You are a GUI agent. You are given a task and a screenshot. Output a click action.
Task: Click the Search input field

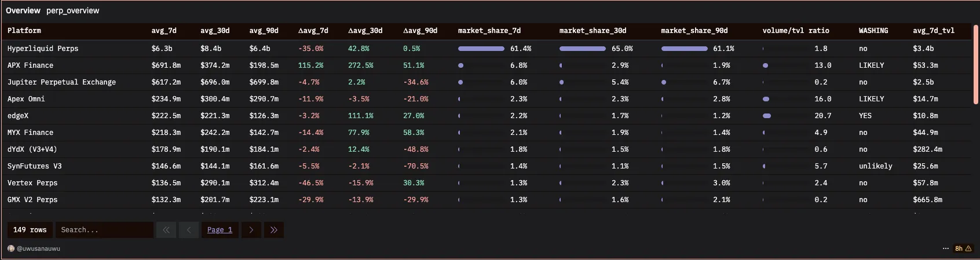(104, 230)
